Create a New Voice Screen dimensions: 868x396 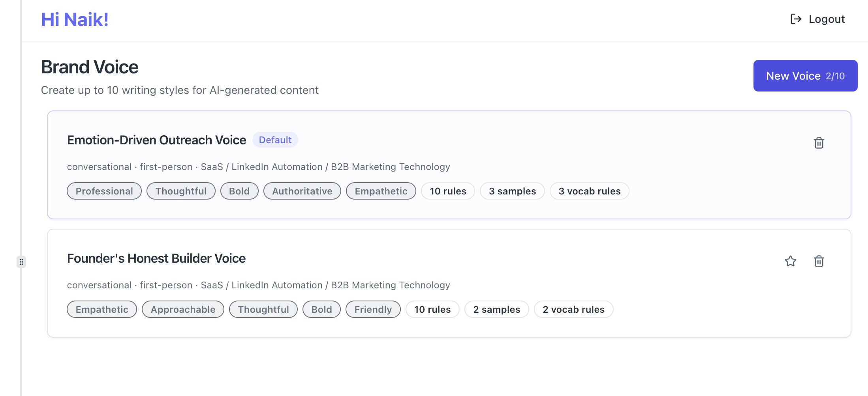pos(805,76)
